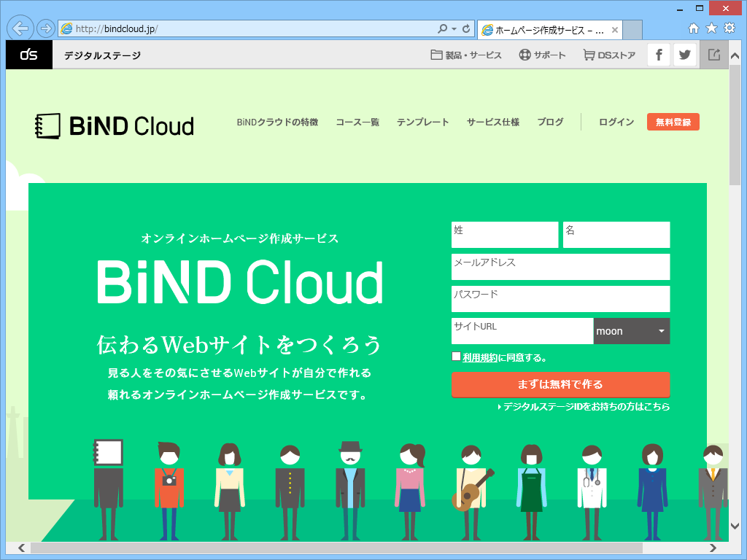
Task: Check the 利用規約に同意する checkbox
Action: [x=457, y=356]
